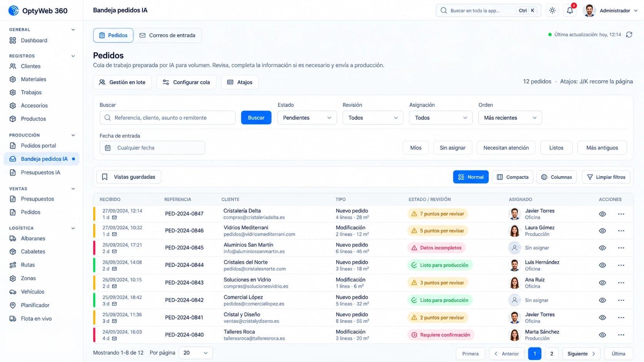Image resolution: width=644 pixels, height=362 pixels.
Task: View PED-2024-0843 using the eye icon
Action: (602, 283)
